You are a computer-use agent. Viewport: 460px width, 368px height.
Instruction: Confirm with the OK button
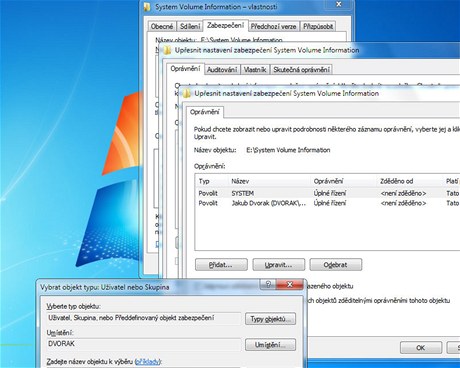pyautogui.click(x=421, y=348)
